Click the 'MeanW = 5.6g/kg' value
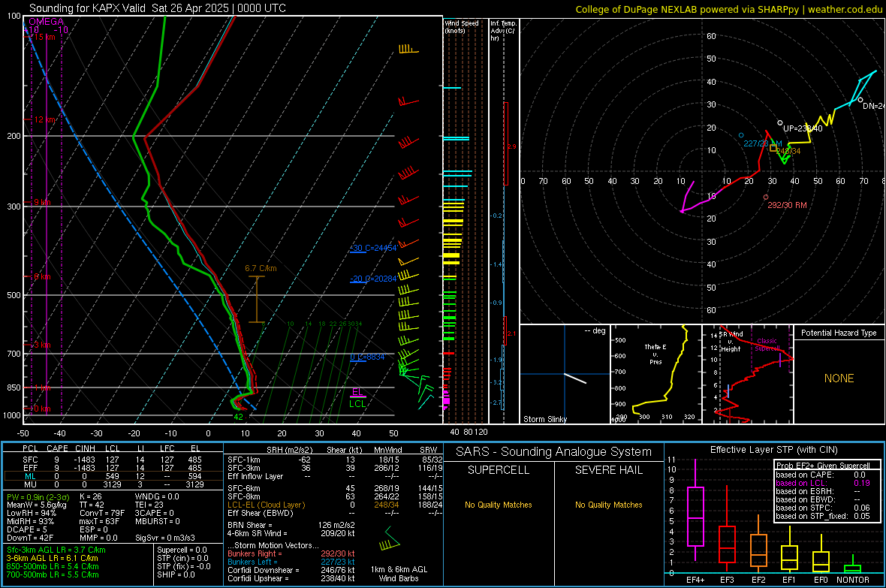The height and width of the screenshot is (588, 886). pyautogui.click(x=37, y=505)
